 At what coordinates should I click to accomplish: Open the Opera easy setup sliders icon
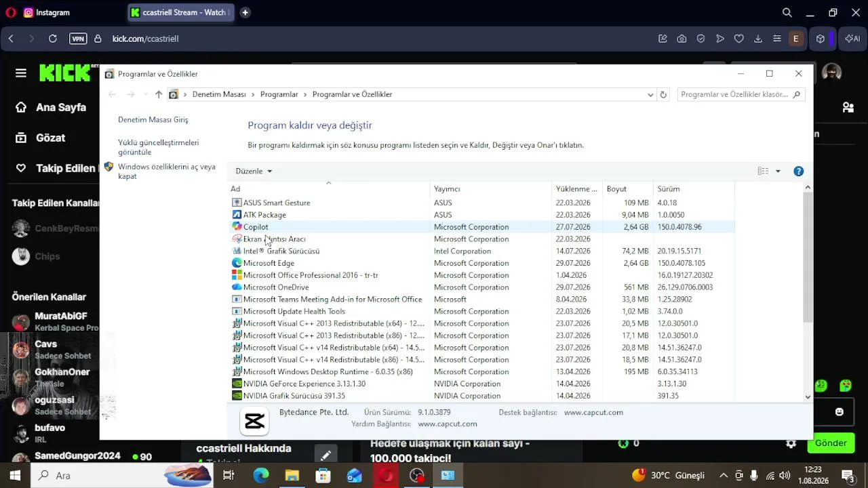click(777, 39)
